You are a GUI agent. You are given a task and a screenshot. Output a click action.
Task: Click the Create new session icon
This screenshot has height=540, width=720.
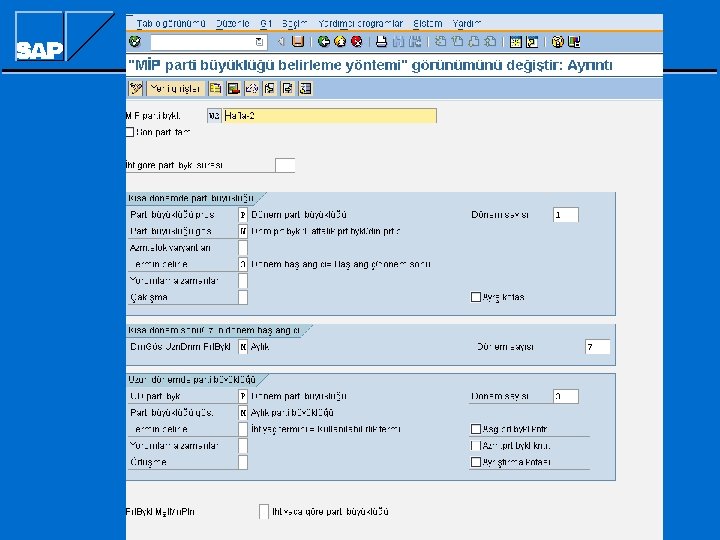click(515, 42)
